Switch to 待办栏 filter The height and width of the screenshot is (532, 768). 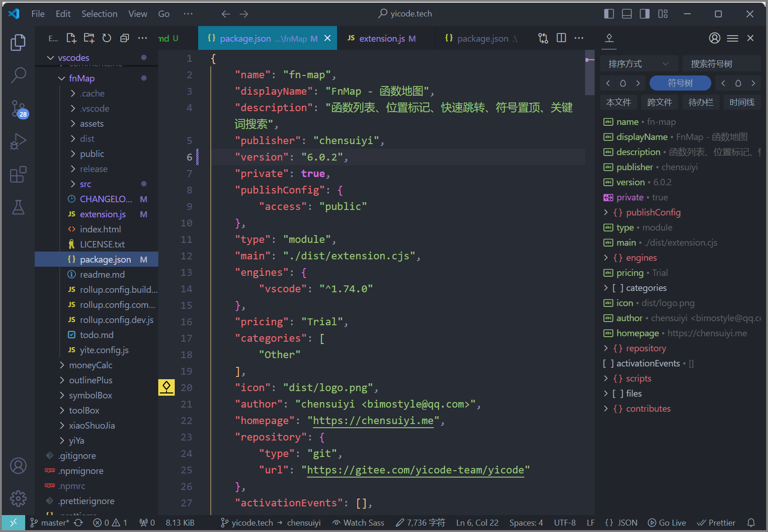[701, 102]
